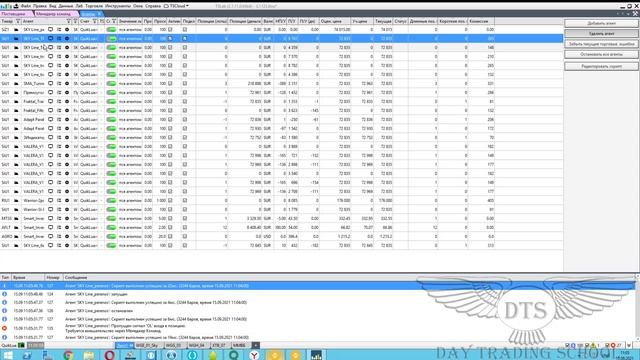Click the list icon in the Fraktal_Filtr row
Viewport: 640px width, 360px height.
[x=59, y=111]
